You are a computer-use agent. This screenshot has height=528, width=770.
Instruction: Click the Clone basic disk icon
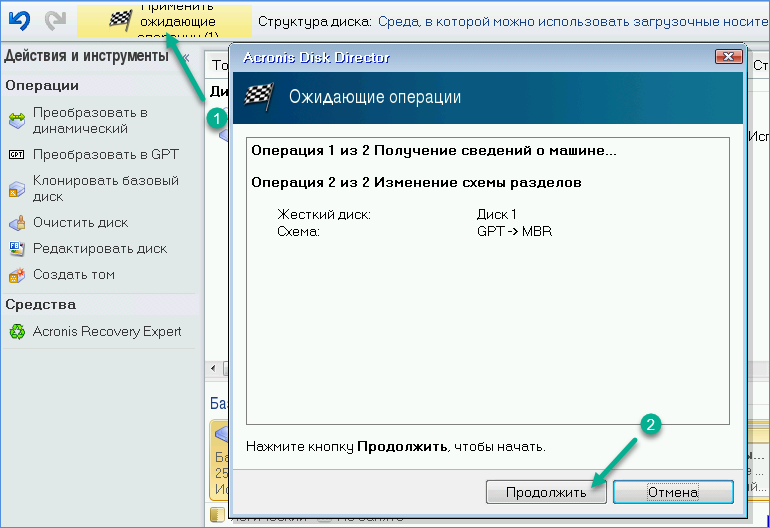click(x=16, y=189)
